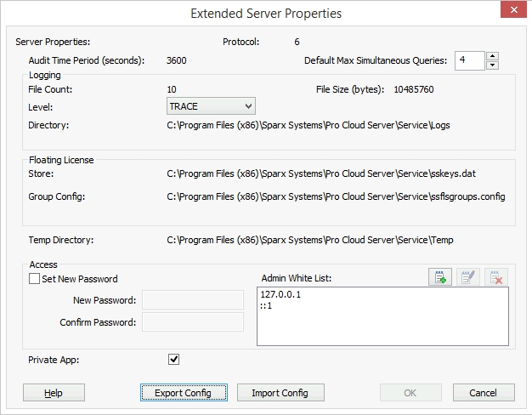Viewport: 532px width, 415px height.
Task: Decrease Default Max Simultaneous Queries value
Action: (x=492, y=65)
